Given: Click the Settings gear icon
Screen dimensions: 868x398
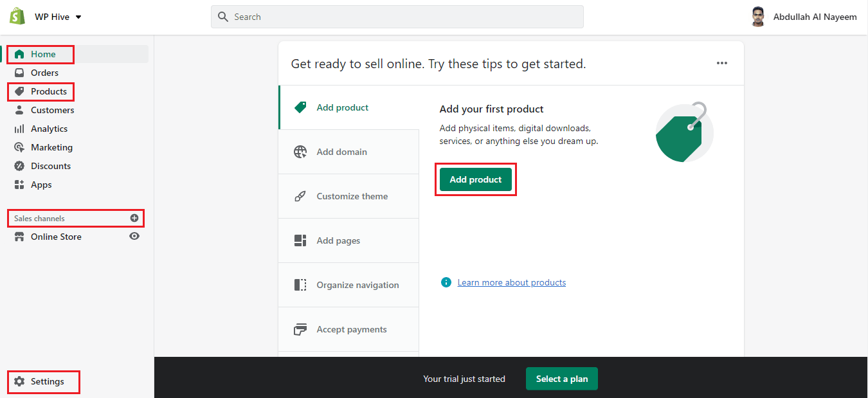Looking at the screenshot, I should (19, 381).
